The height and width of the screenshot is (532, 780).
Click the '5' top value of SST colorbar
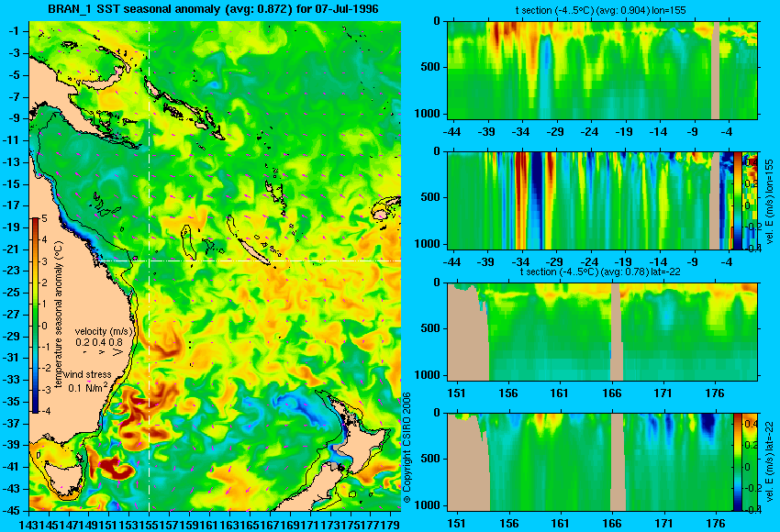pos(44,219)
